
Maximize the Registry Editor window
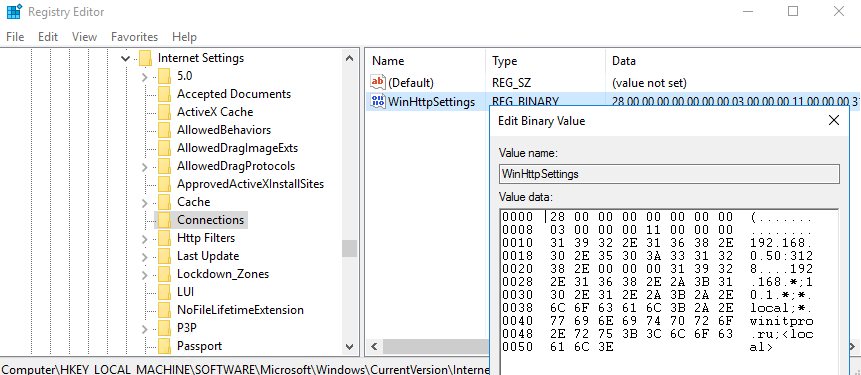click(x=792, y=11)
